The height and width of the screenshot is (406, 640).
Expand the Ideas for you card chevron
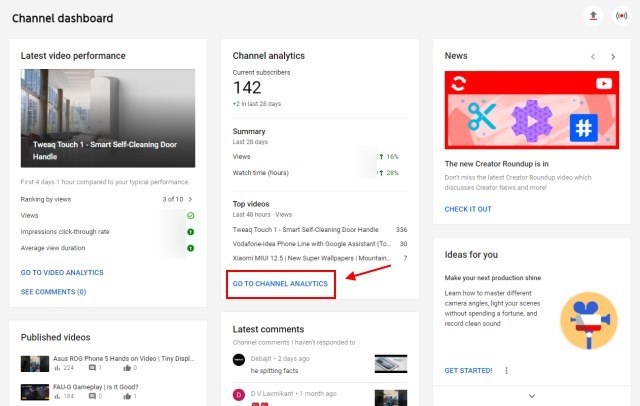(x=532, y=396)
